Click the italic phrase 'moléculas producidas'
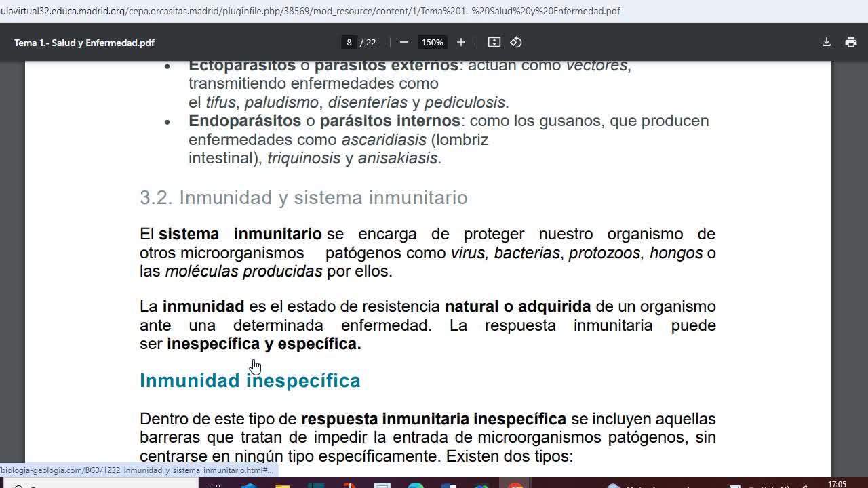Screen dimensions: 868x488 (x=243, y=272)
